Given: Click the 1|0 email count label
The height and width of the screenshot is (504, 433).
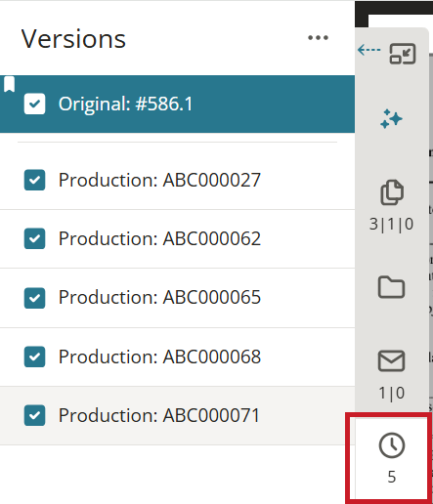Looking at the screenshot, I should tap(391, 393).
